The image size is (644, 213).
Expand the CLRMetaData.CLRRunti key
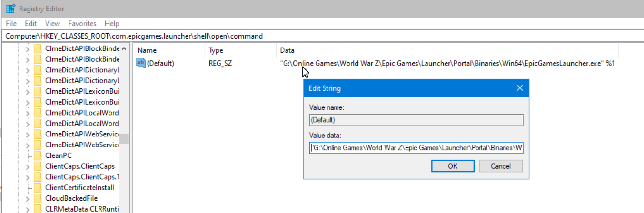tap(28, 209)
